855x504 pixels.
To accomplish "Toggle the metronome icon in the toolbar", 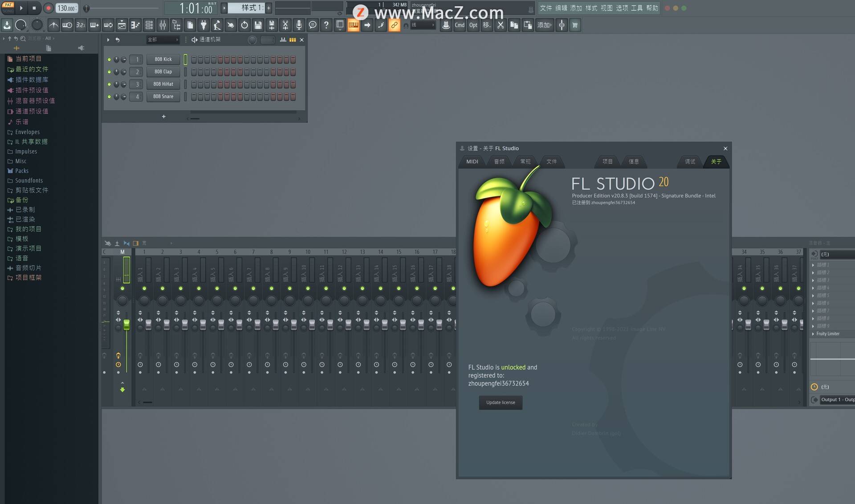I will tap(53, 25).
